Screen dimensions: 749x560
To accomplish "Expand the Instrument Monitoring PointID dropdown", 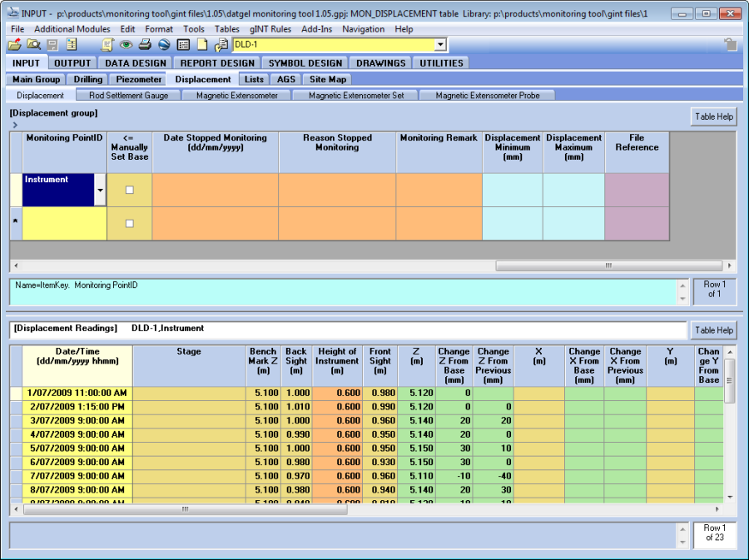I will tap(100, 191).
